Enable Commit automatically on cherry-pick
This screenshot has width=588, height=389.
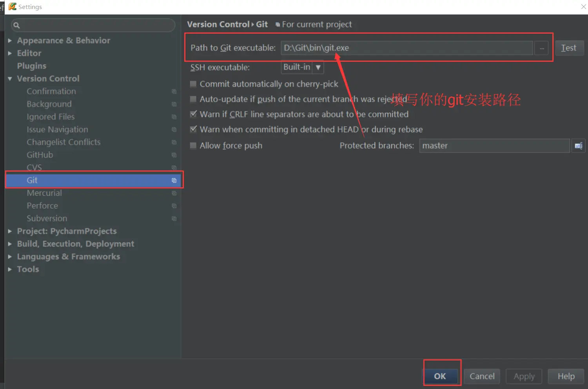[193, 84]
